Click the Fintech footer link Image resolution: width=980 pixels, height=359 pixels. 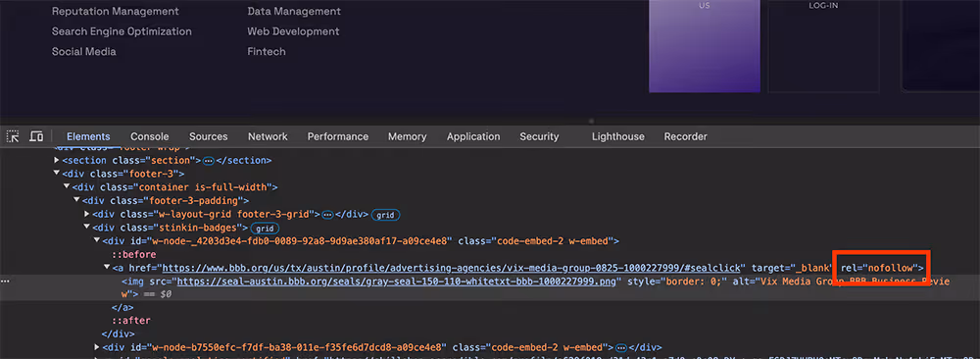[x=267, y=51]
